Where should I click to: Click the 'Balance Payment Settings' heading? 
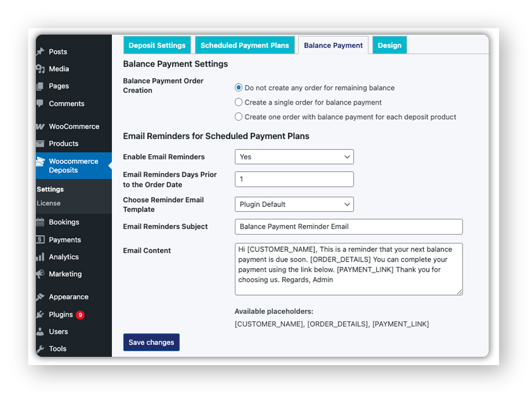(x=175, y=64)
